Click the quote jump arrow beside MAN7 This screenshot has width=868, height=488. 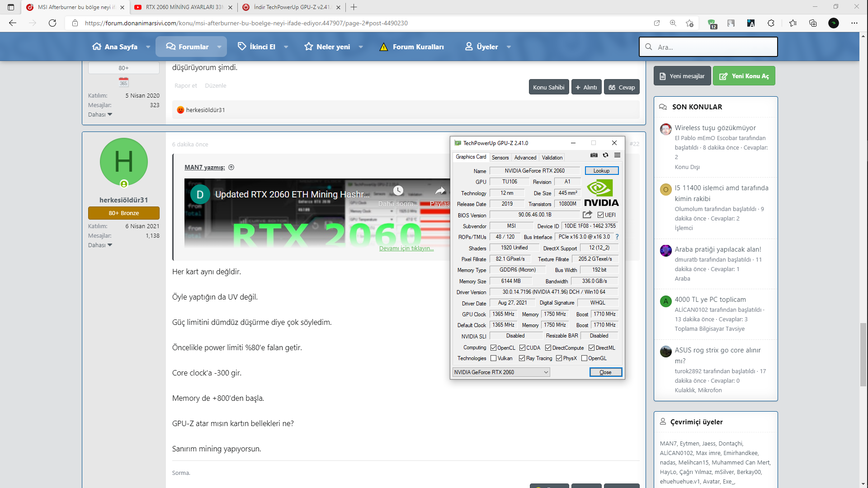[x=231, y=167]
